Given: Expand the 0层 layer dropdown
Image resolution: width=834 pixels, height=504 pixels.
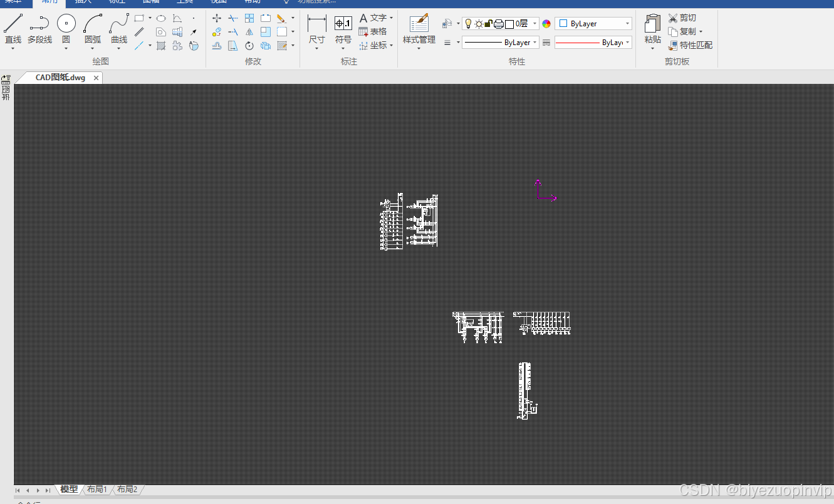Looking at the screenshot, I should [x=534, y=24].
